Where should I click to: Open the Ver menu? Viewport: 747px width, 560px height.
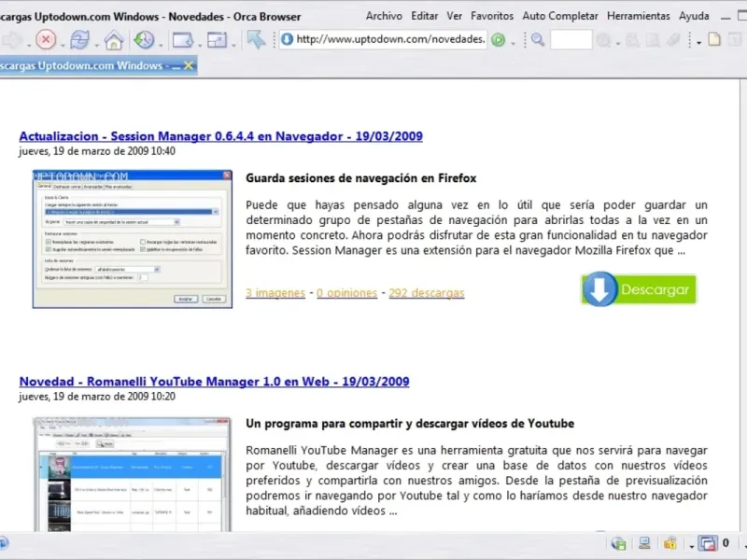(454, 16)
